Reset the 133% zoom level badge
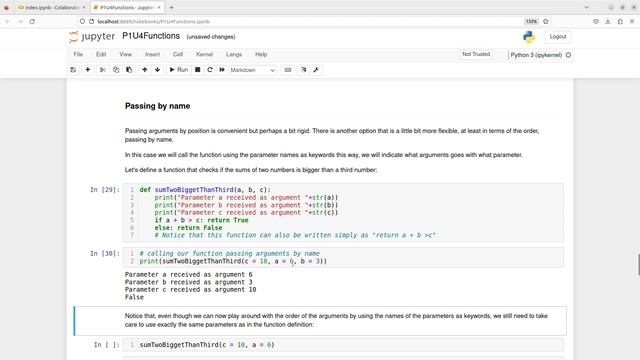The image size is (640, 360). pyautogui.click(x=531, y=21)
